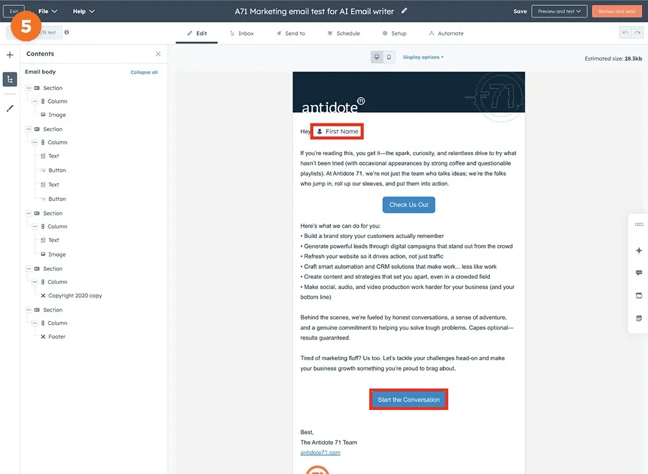The image size is (648, 474).
Task: Click the Check Us Out button
Action: point(409,205)
